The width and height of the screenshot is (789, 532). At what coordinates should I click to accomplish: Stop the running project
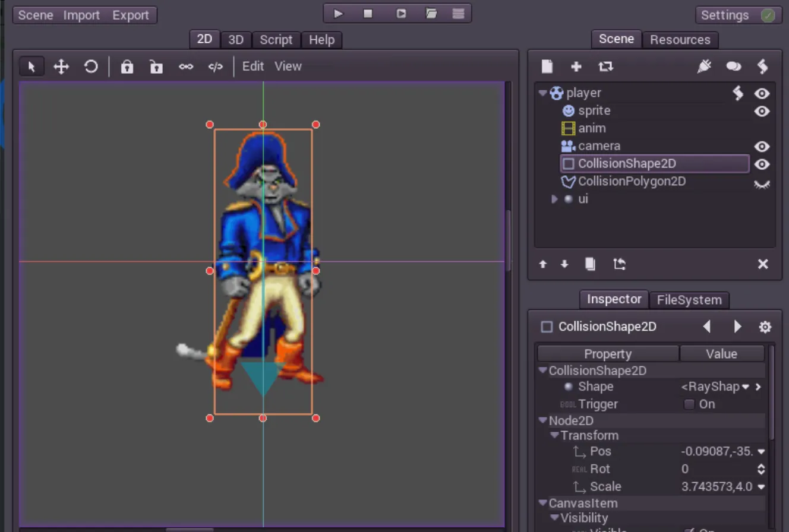(368, 13)
